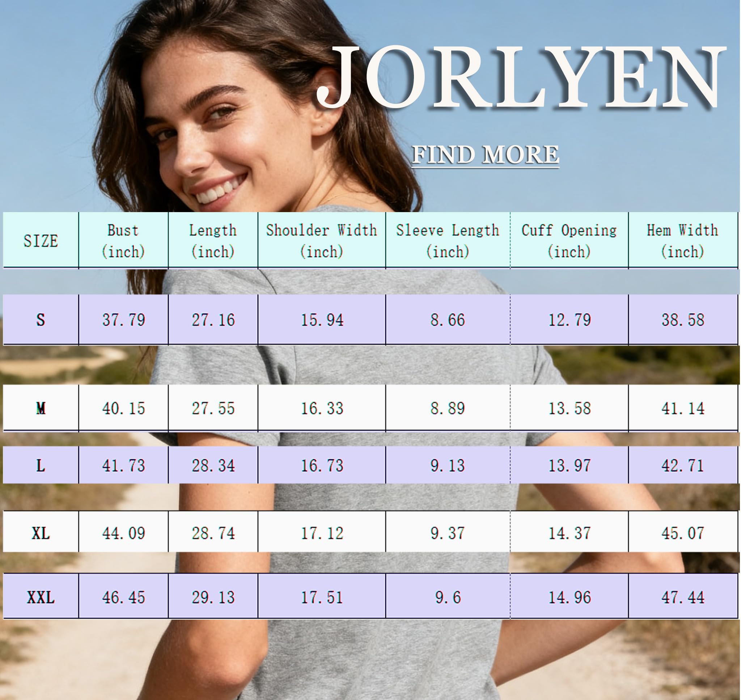The image size is (741, 700).
Task: Select the Cuff Opening (inch) header
Action: [x=569, y=241]
